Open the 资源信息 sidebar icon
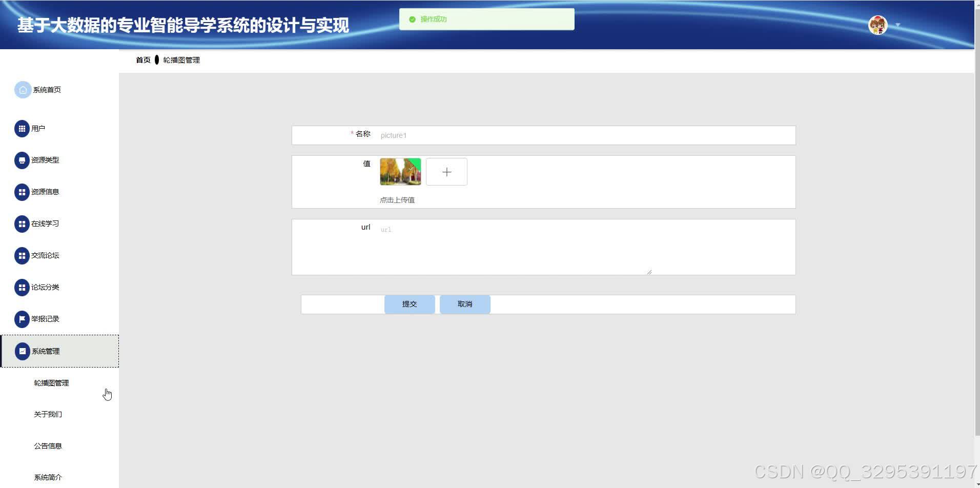Screen dimensions: 980x488 pos(22,192)
